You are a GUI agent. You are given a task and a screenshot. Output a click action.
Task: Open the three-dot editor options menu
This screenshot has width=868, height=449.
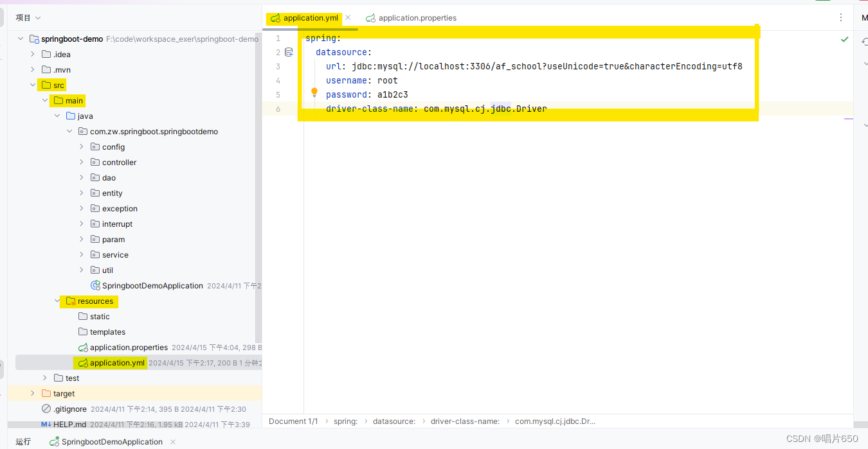[841, 17]
